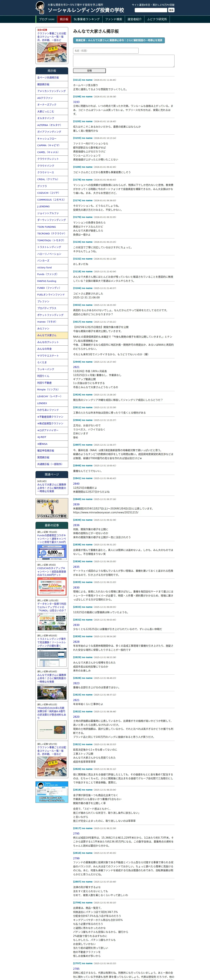Click post number [3017] link
Viewport: 210px width, 980px height.
point(77,322)
